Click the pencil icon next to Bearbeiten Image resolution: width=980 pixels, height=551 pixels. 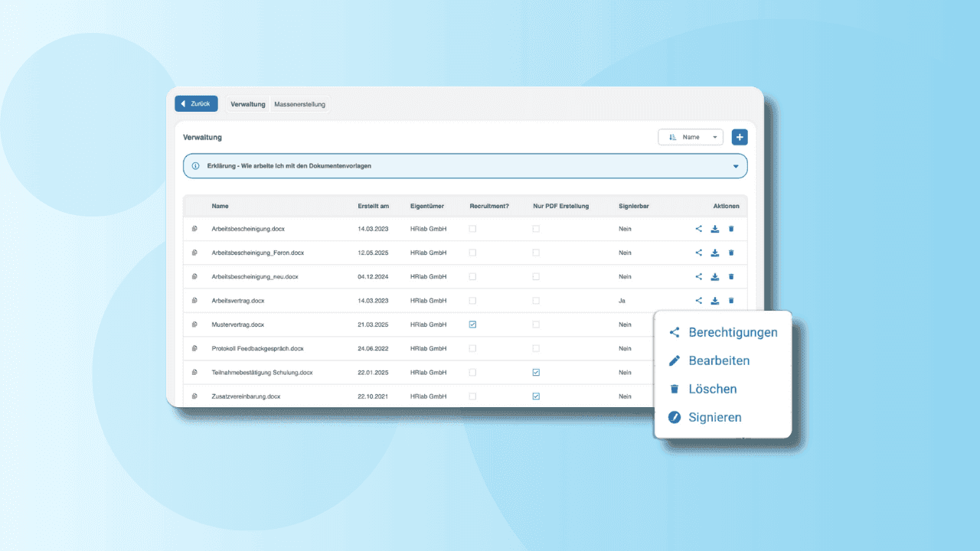[675, 360]
